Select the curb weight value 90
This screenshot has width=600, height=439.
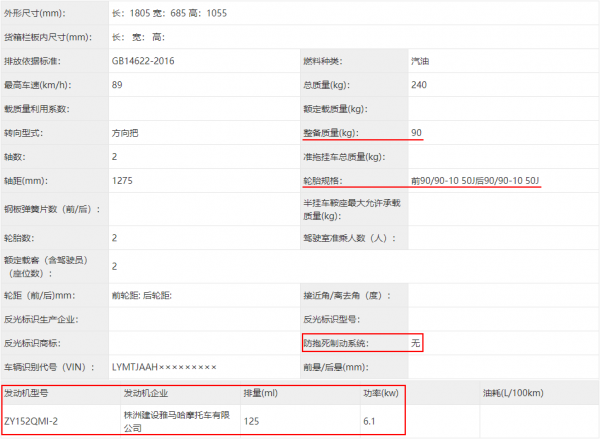click(x=416, y=133)
